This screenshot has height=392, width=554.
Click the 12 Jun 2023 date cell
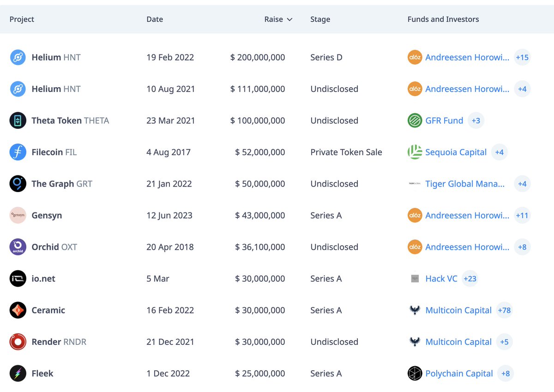point(169,216)
